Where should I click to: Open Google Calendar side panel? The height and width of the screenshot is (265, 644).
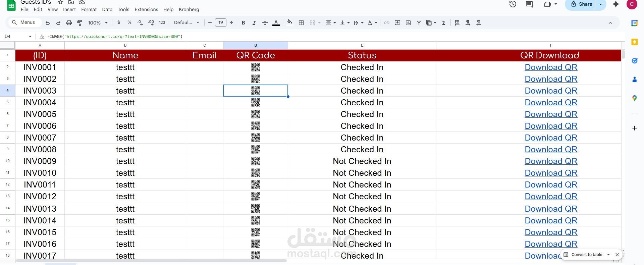[x=634, y=23]
